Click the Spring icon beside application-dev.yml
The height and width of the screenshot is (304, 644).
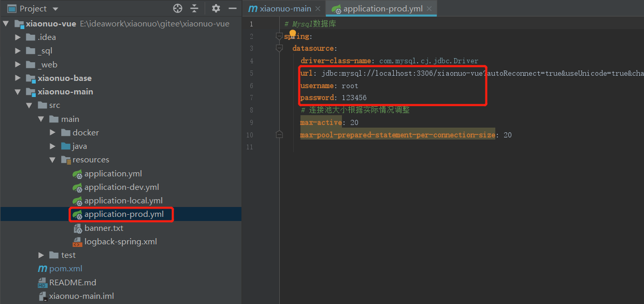point(77,187)
